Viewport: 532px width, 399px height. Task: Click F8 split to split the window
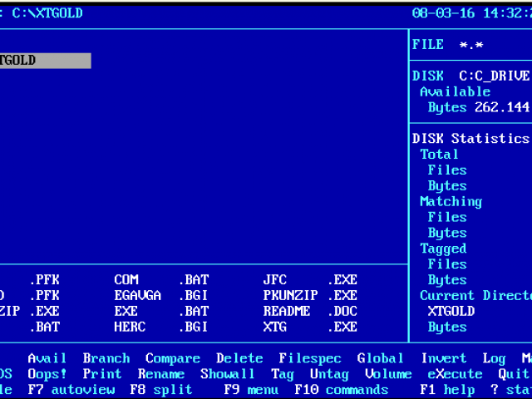pyautogui.click(x=160, y=390)
